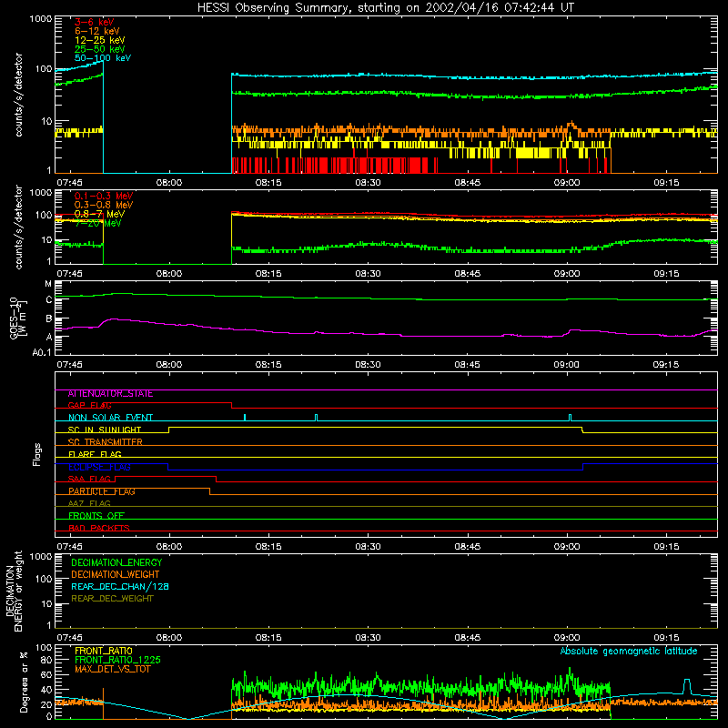Click the A0.1 level on GOES axis

[x=42, y=352]
